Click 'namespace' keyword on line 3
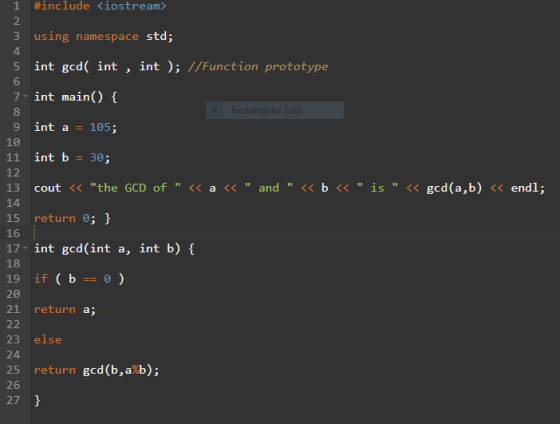This screenshot has width=560, height=424. click(x=107, y=36)
